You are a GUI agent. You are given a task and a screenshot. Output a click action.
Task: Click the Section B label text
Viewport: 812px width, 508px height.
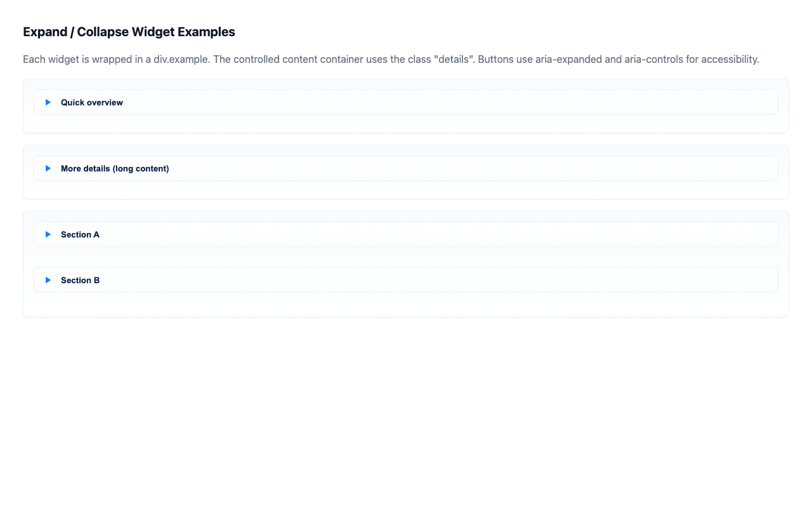pyautogui.click(x=80, y=280)
